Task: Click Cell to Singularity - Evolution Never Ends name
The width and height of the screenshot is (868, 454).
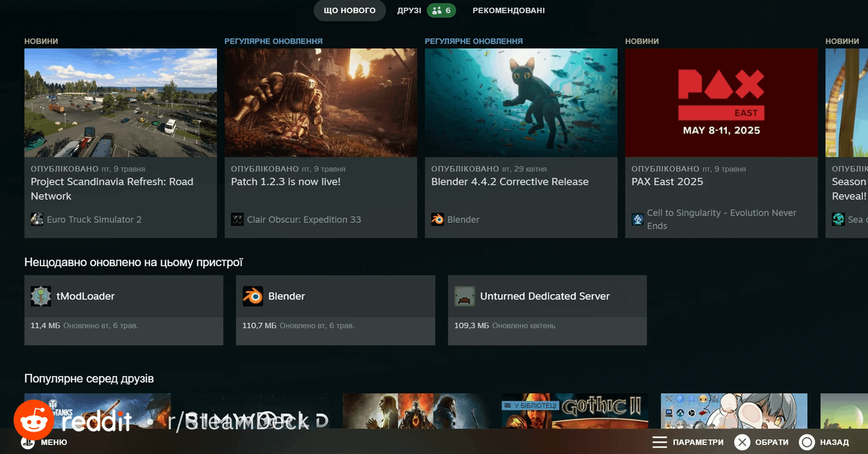Action: [722, 219]
